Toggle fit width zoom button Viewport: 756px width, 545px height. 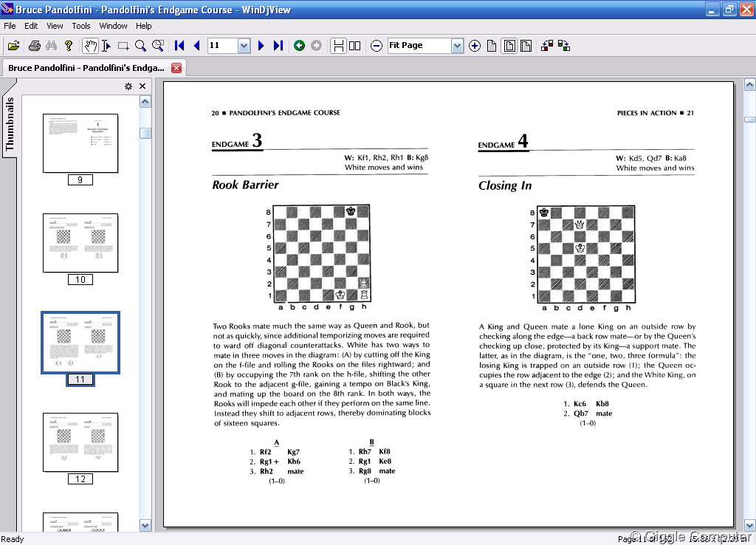[526, 46]
